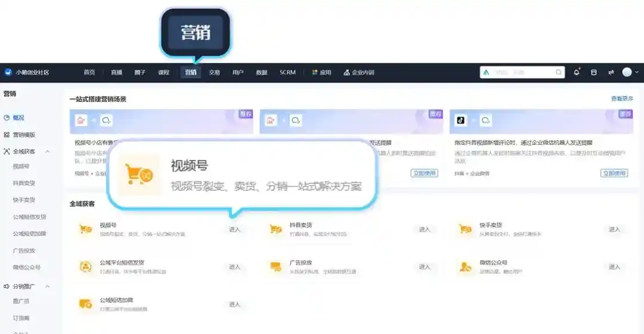
Task: Collapse the 全域获客 sidebar group chevron
Action: point(47,151)
